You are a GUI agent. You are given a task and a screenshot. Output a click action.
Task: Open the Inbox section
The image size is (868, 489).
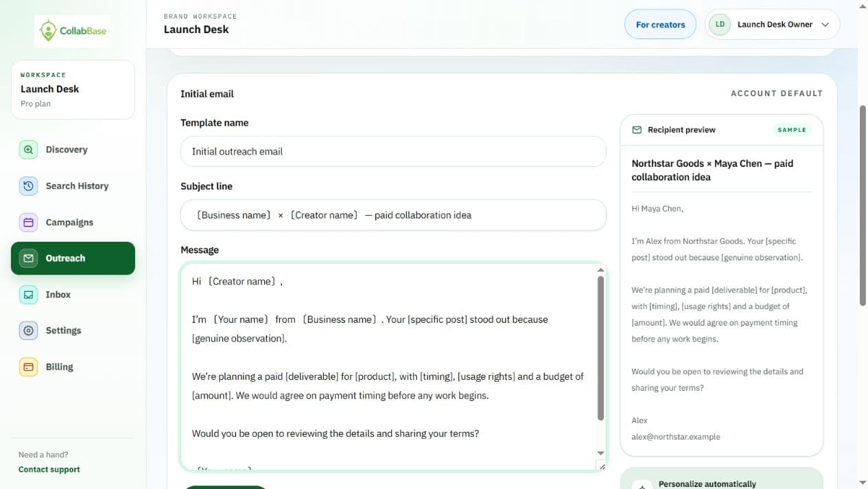[x=73, y=295]
